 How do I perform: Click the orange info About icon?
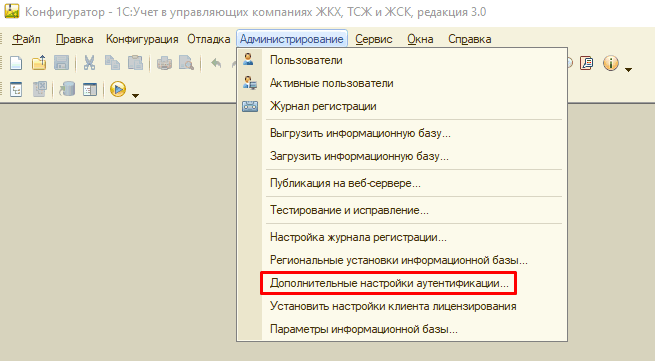[x=611, y=64]
